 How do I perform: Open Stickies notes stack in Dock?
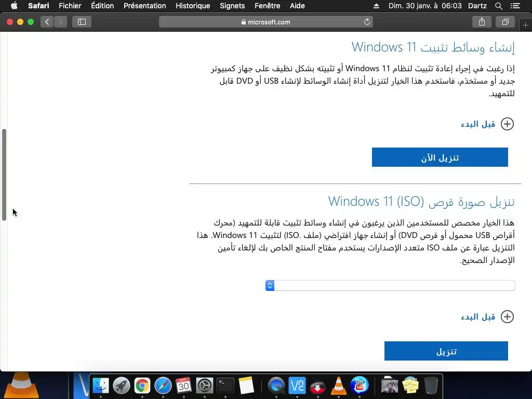(410, 385)
